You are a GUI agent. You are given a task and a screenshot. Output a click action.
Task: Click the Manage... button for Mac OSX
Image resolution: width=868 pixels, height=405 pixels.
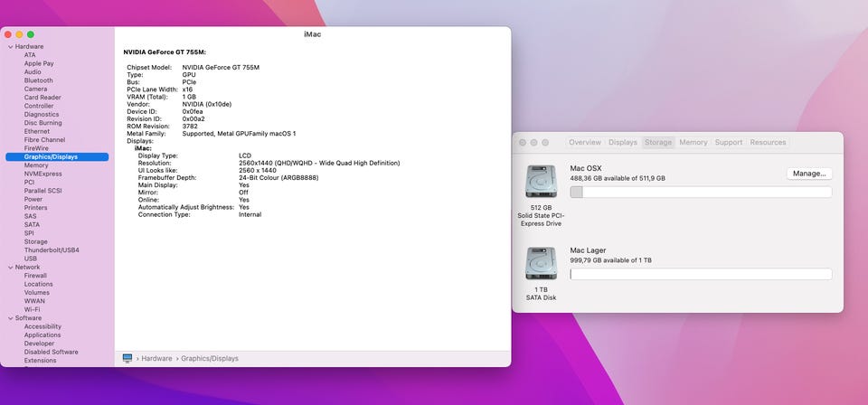[x=808, y=174]
